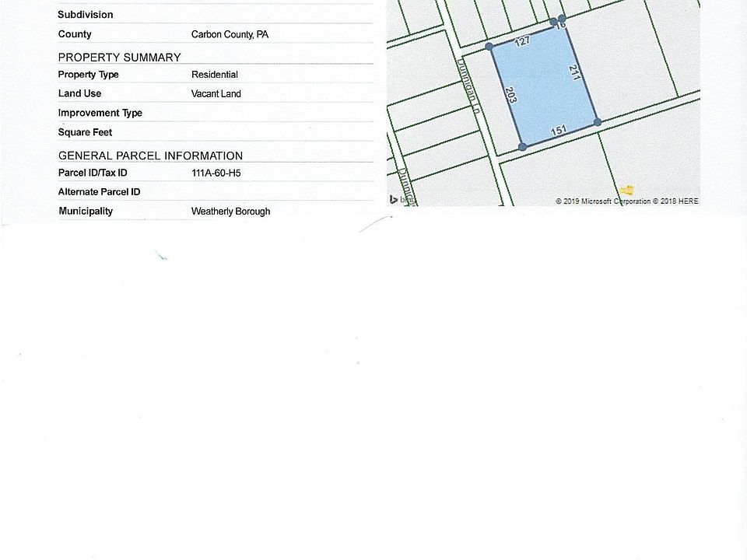Select the parcel's bottom-left corner vertex dot
Image resolution: width=747 pixels, height=560 pixels.
click(x=522, y=146)
